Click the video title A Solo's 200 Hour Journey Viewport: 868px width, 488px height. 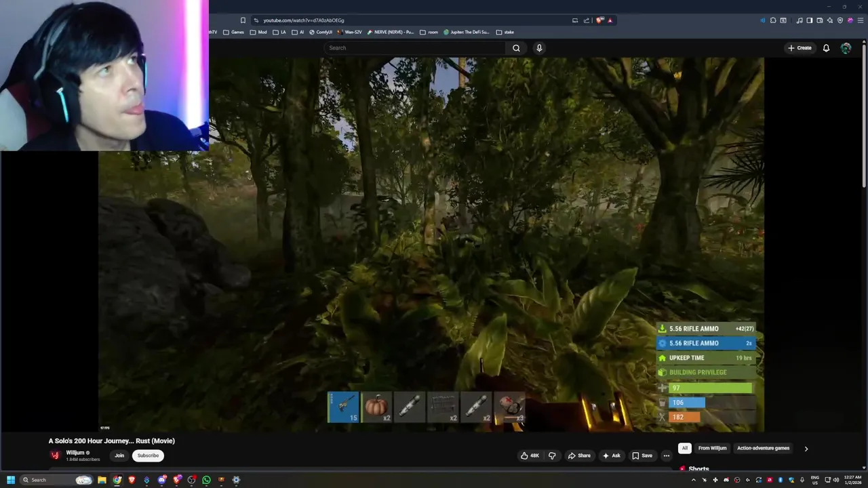pos(111,441)
